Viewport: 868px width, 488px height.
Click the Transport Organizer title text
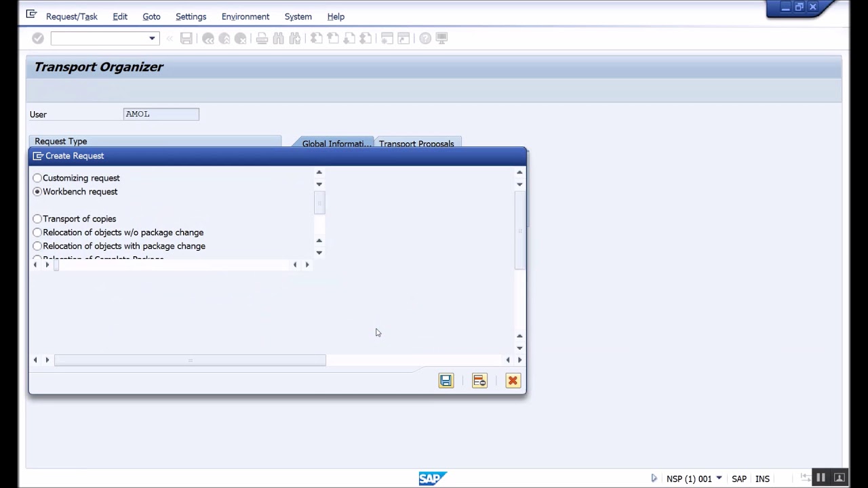(99, 66)
